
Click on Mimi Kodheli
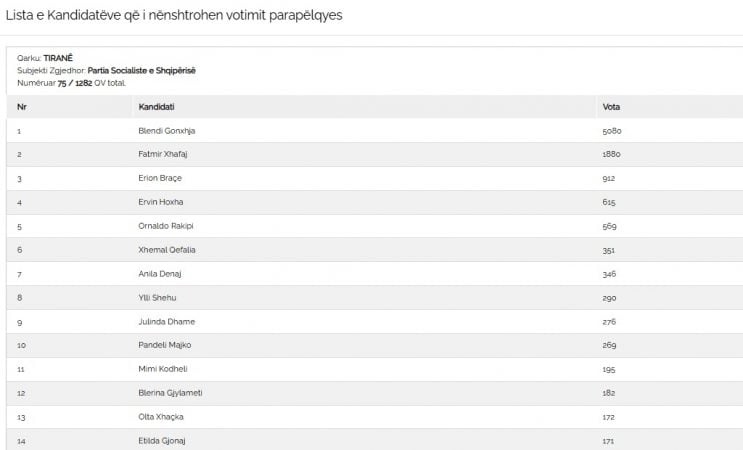[x=163, y=369]
